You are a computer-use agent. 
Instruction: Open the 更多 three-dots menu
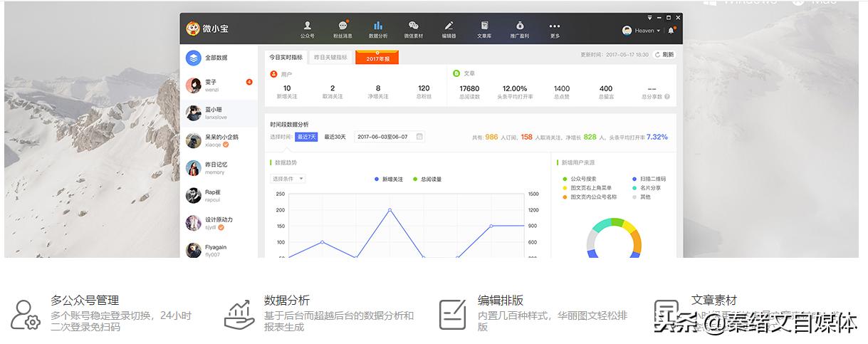555,29
